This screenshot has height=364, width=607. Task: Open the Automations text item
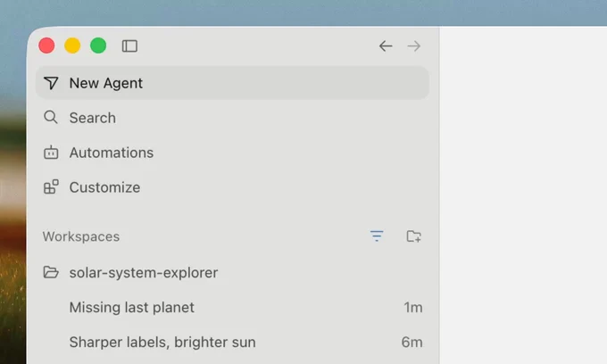112,153
